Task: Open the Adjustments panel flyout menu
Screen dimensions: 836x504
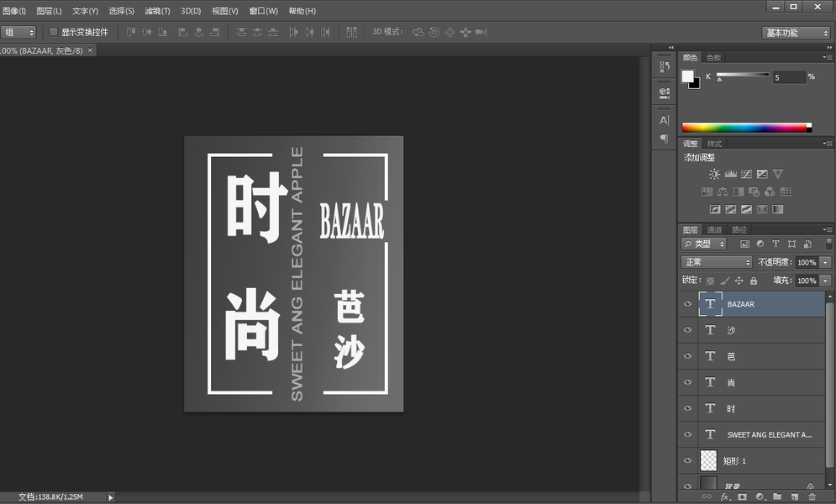Action: (827, 144)
